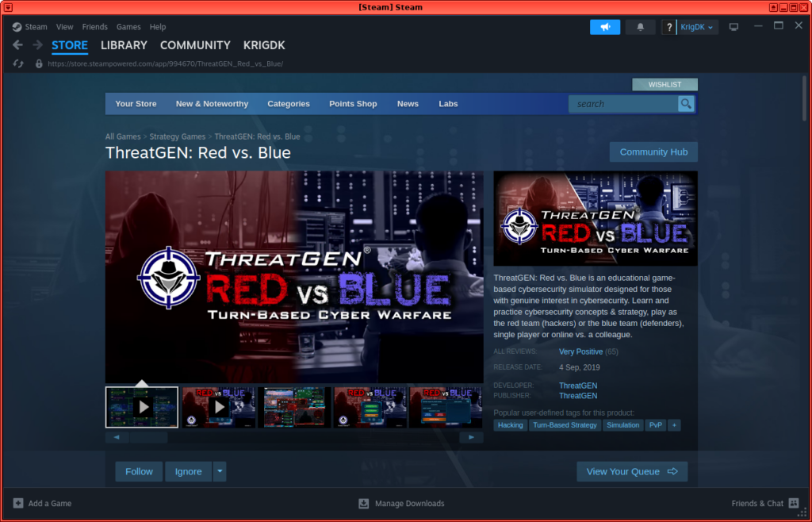Click the WISHLIST button
The height and width of the screenshot is (522, 812).
tap(665, 84)
